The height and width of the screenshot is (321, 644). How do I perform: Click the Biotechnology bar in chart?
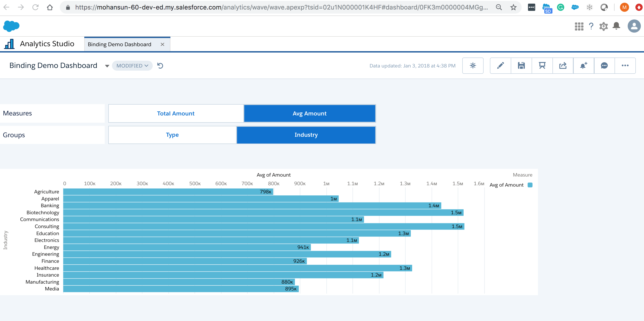(264, 213)
